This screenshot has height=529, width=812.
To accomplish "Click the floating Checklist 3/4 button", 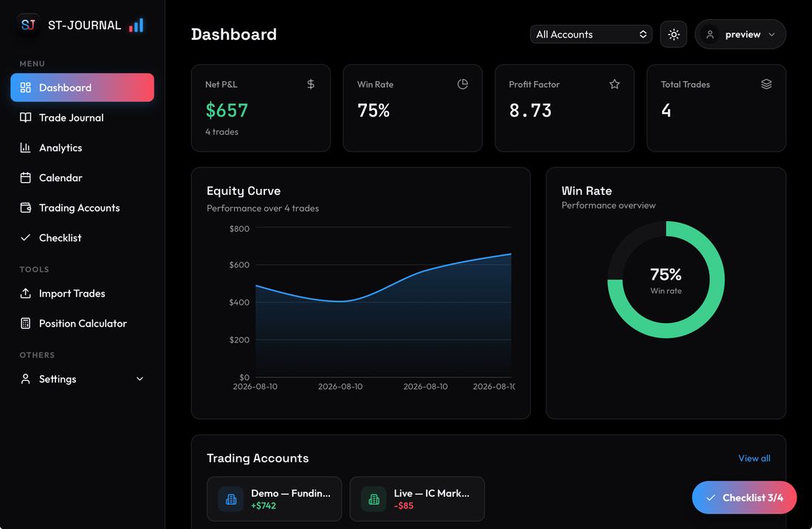I will tap(744, 497).
